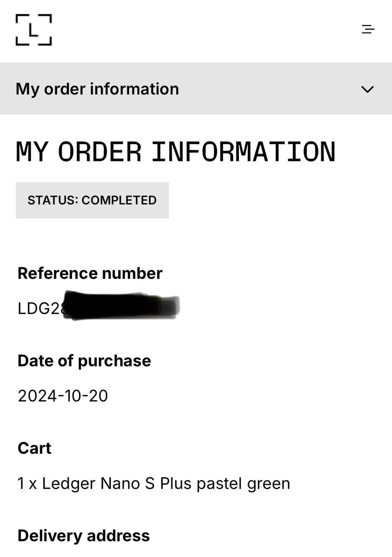
Task: Click the "STATUS: COMPLETED" badge
Action: (92, 200)
